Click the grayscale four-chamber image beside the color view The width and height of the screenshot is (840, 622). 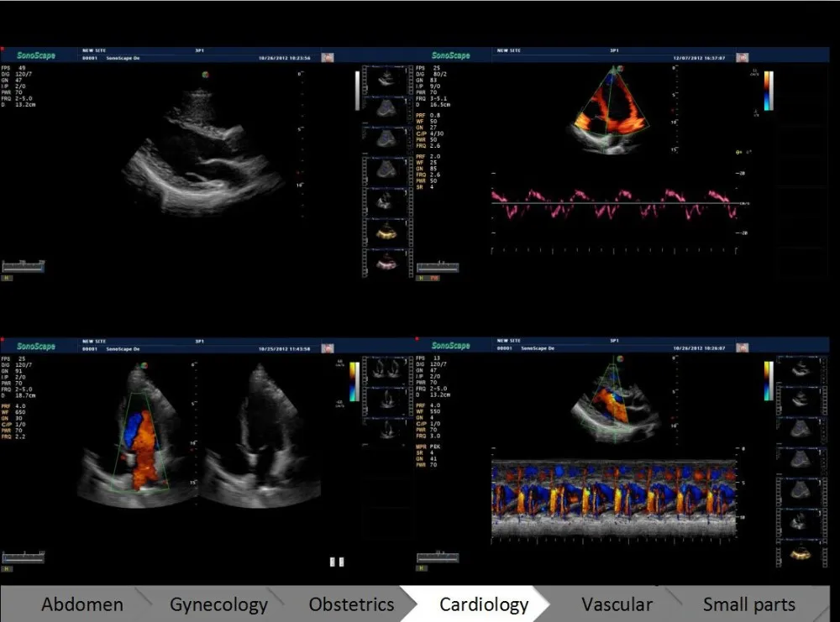pos(261,435)
